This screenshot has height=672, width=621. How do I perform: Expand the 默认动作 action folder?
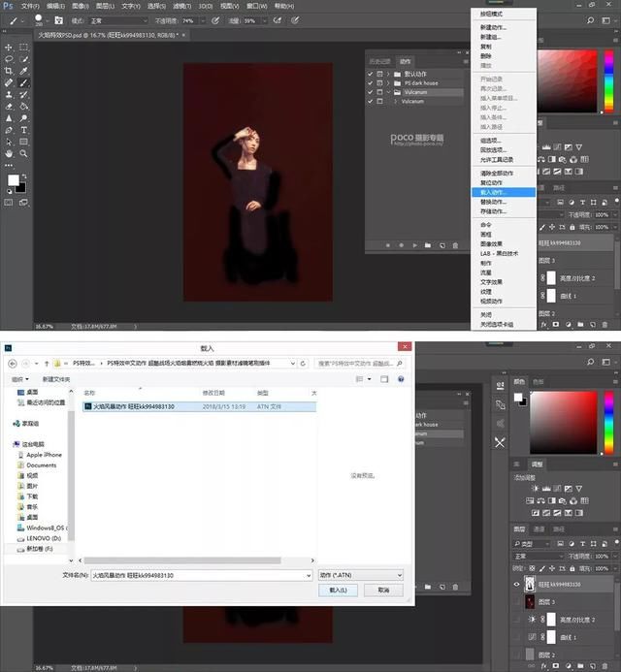click(388, 74)
